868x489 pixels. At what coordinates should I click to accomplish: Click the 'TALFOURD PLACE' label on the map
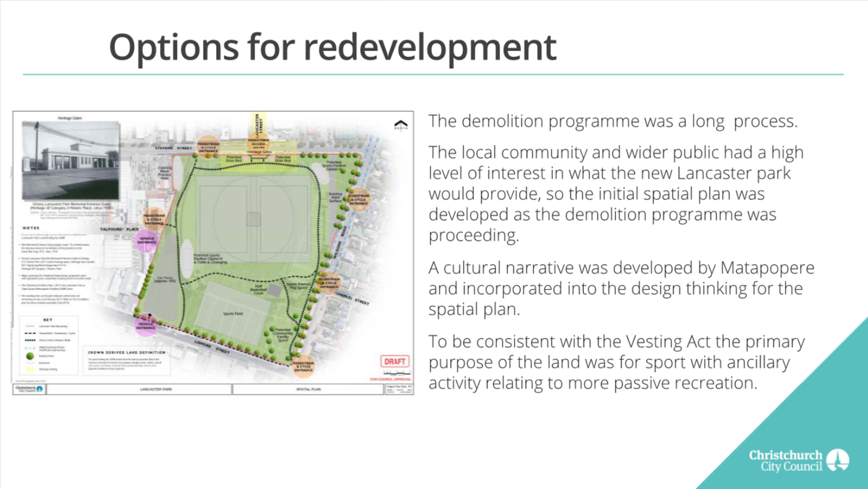pyautogui.click(x=119, y=230)
